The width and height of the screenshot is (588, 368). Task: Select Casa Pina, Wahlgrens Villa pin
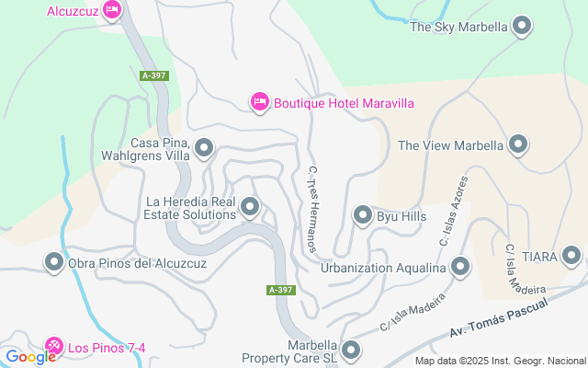coord(204,148)
